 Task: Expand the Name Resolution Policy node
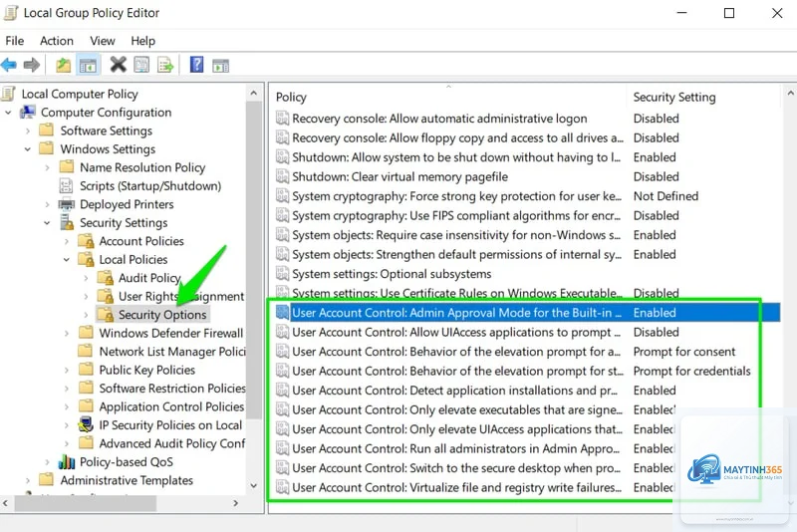tap(47, 167)
